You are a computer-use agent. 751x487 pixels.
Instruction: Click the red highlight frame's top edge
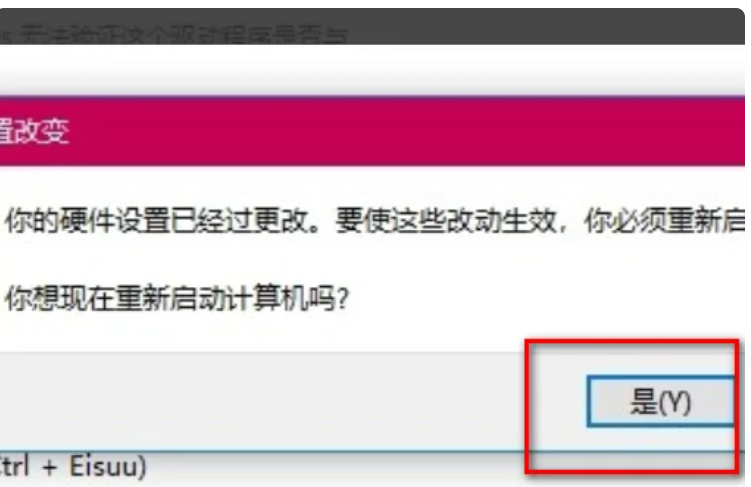pos(632,342)
